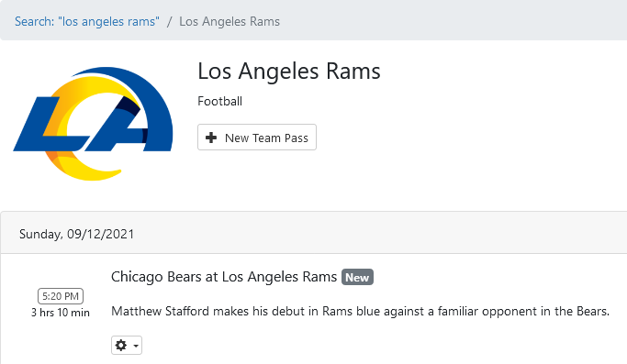This screenshot has width=627, height=364.
Task: Click the Sunday, 09/12/2021 date header
Action: pyautogui.click(x=76, y=234)
